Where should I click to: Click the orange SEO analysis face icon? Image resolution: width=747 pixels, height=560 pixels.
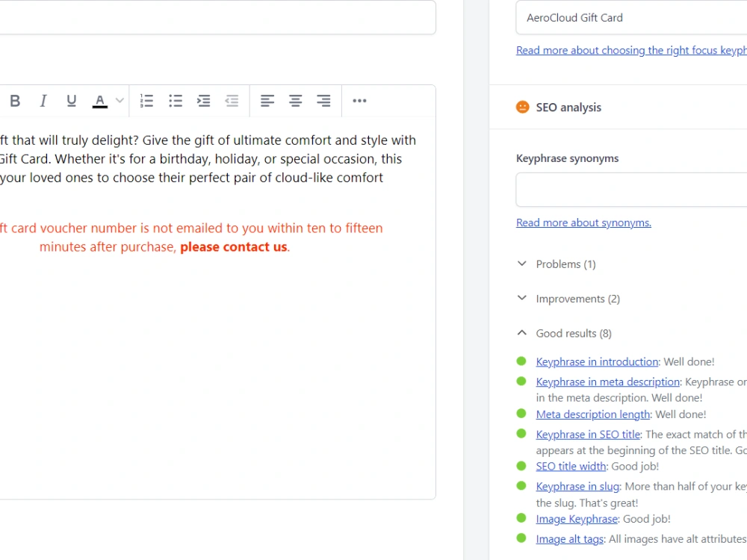(523, 107)
